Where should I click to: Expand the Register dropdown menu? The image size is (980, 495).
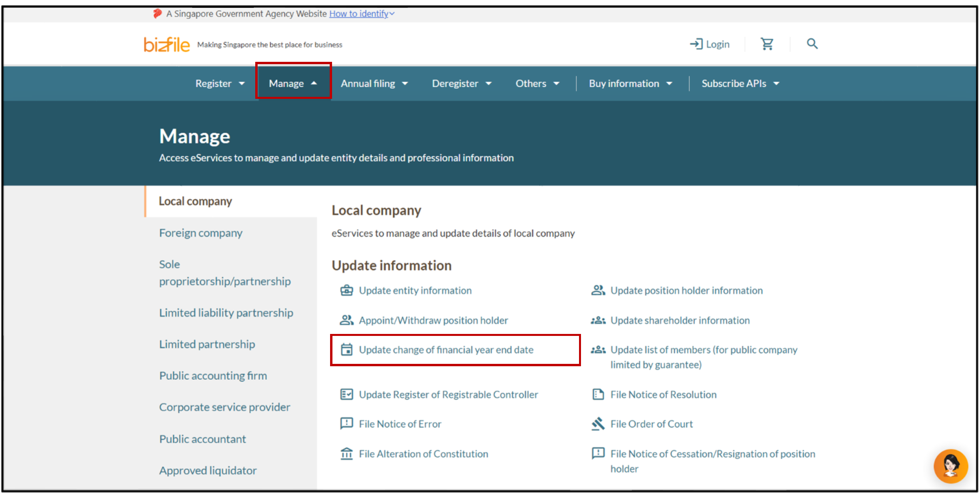[220, 83]
